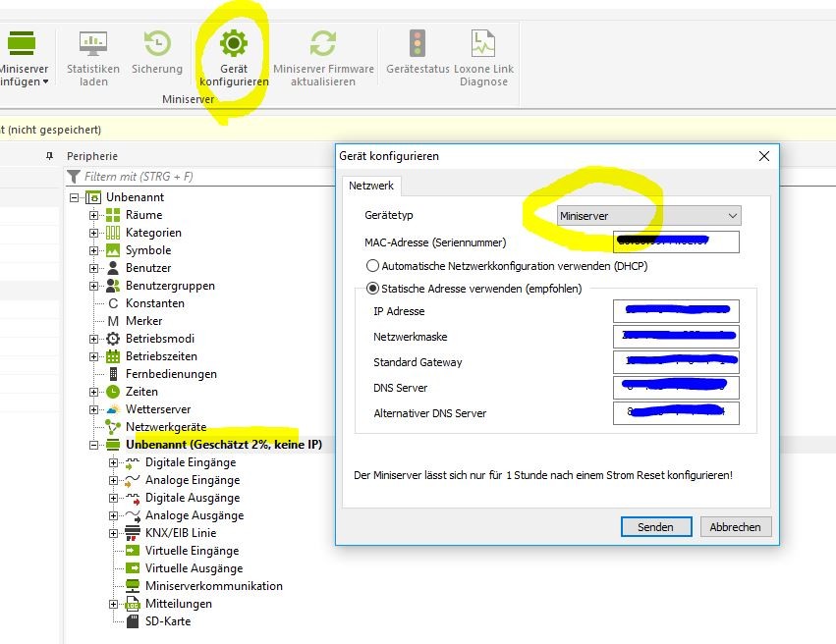Click the Netzwerkmaske field
Viewport: 836px width, 644px height.
(676, 337)
